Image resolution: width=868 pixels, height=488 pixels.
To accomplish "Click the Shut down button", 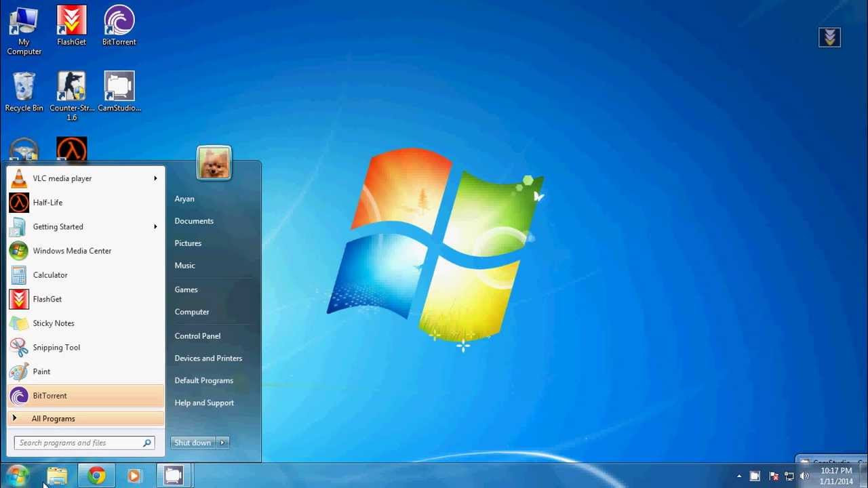I will tap(193, 443).
